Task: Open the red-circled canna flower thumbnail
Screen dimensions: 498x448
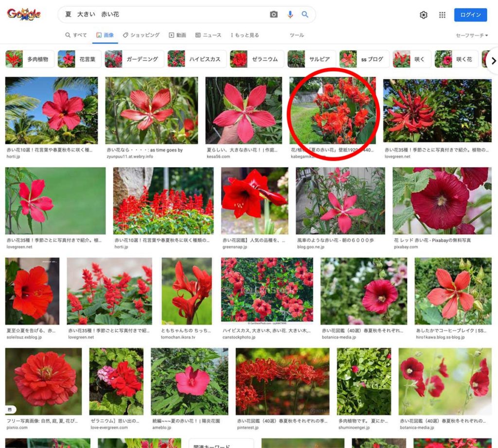Action: [332, 111]
